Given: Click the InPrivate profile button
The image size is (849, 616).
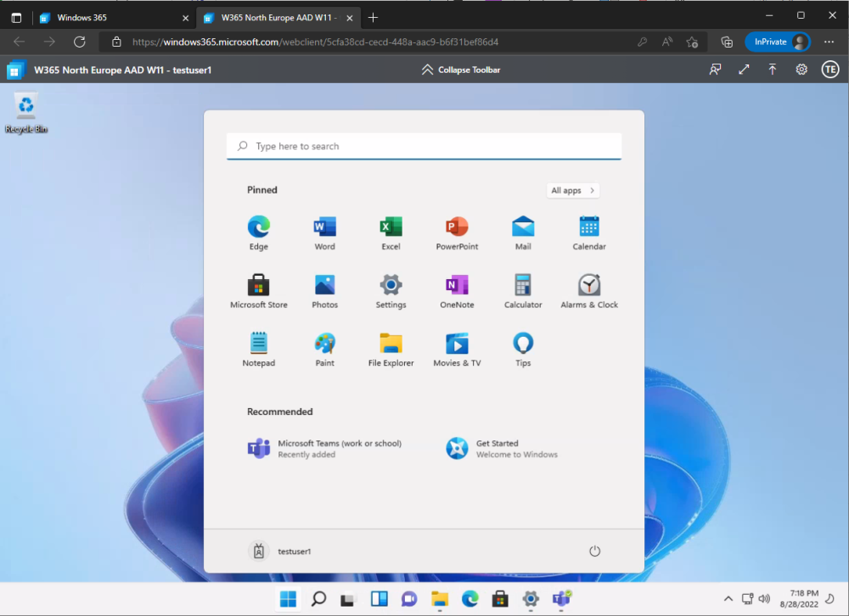Looking at the screenshot, I should click(778, 42).
